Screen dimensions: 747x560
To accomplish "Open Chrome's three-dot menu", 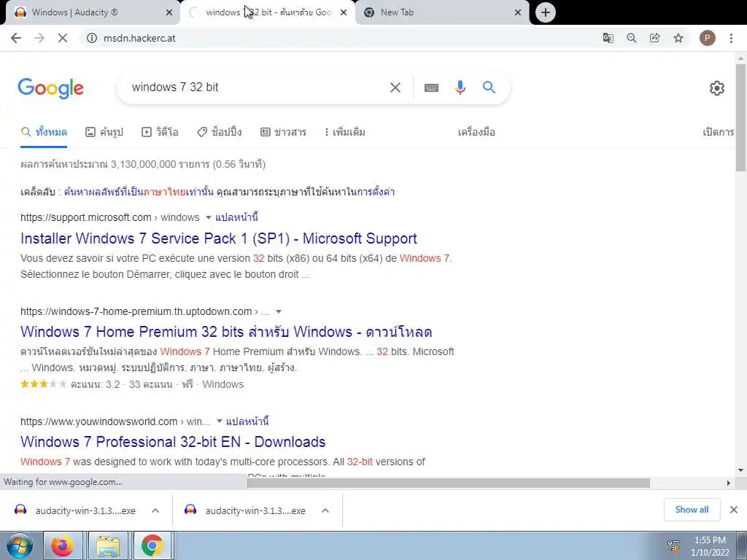I will (731, 38).
